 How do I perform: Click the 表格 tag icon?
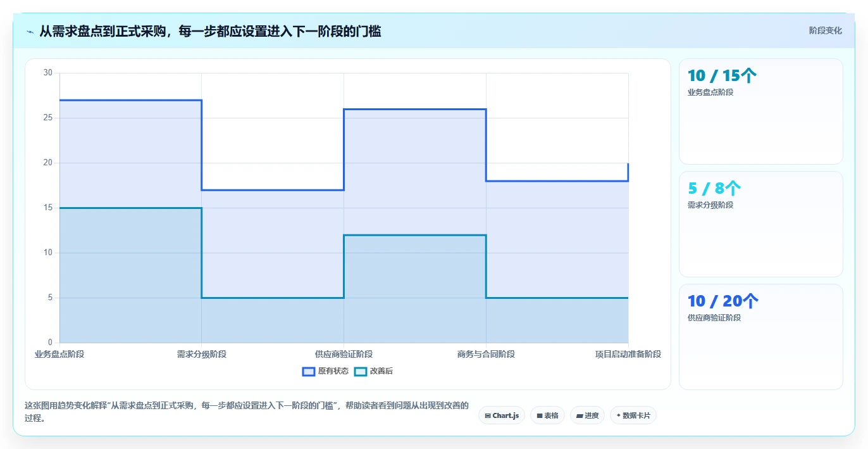pyautogui.click(x=540, y=416)
